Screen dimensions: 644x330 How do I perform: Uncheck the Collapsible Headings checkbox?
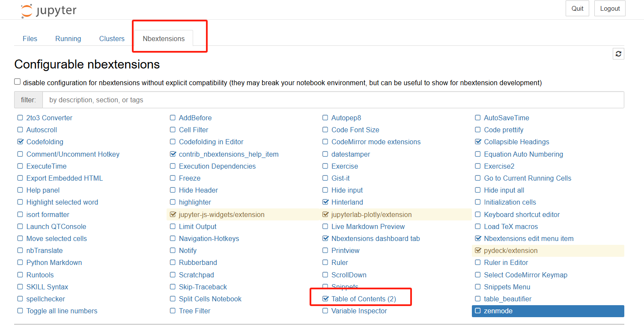point(478,142)
